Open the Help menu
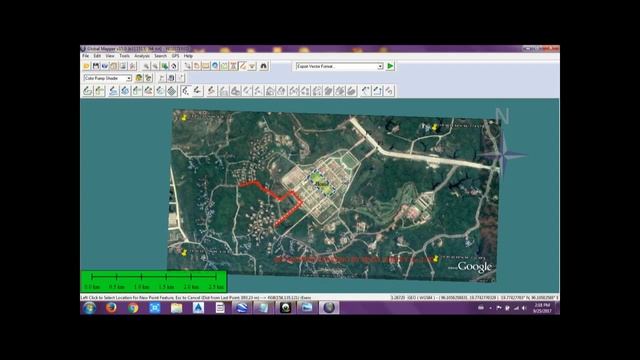This screenshot has height=360, width=640. (x=188, y=56)
